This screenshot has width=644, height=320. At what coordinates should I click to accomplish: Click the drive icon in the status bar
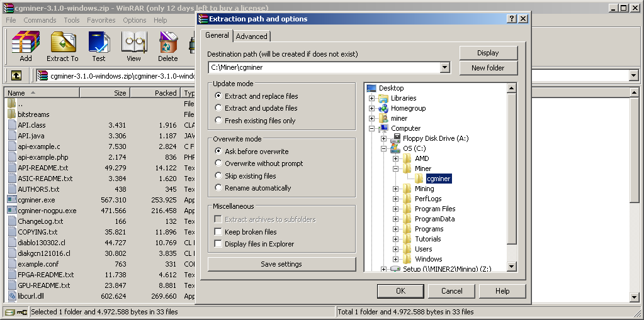10,312
